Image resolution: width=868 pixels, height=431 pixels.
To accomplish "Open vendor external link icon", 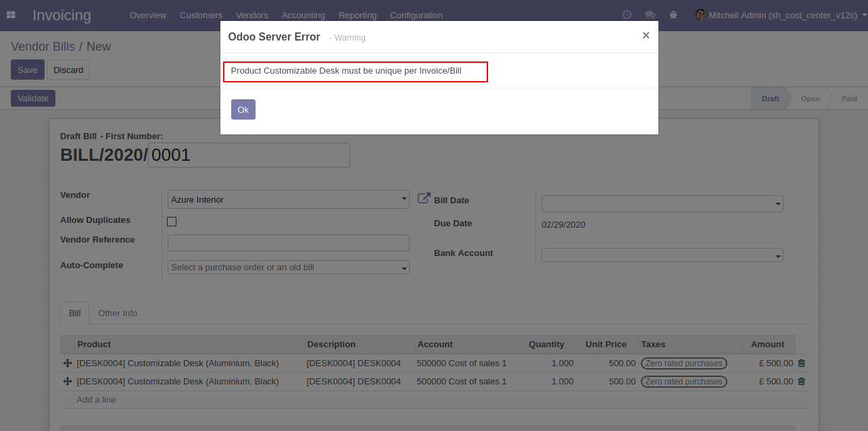I will 424,199.
